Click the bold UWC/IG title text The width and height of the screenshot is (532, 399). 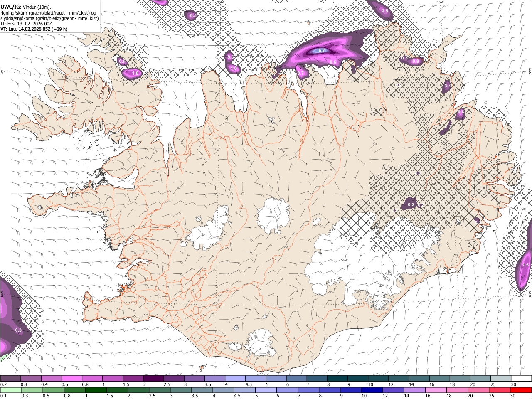10,6
